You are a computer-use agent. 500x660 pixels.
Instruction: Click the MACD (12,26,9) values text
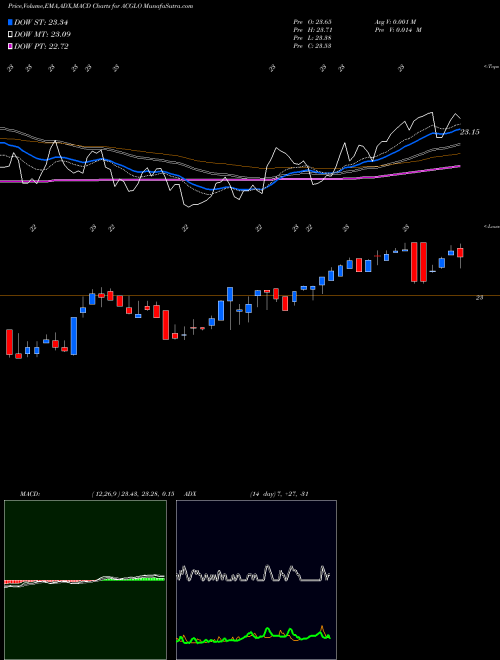tap(133, 494)
